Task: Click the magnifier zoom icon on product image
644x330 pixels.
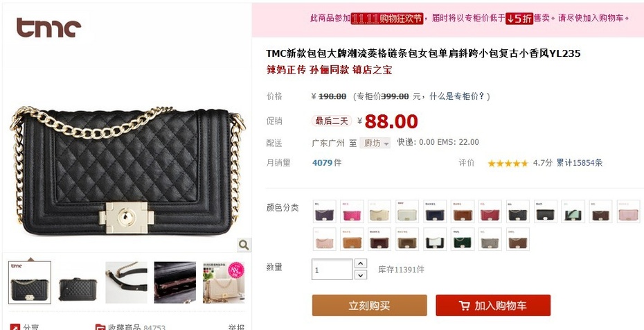Action: 244,245
